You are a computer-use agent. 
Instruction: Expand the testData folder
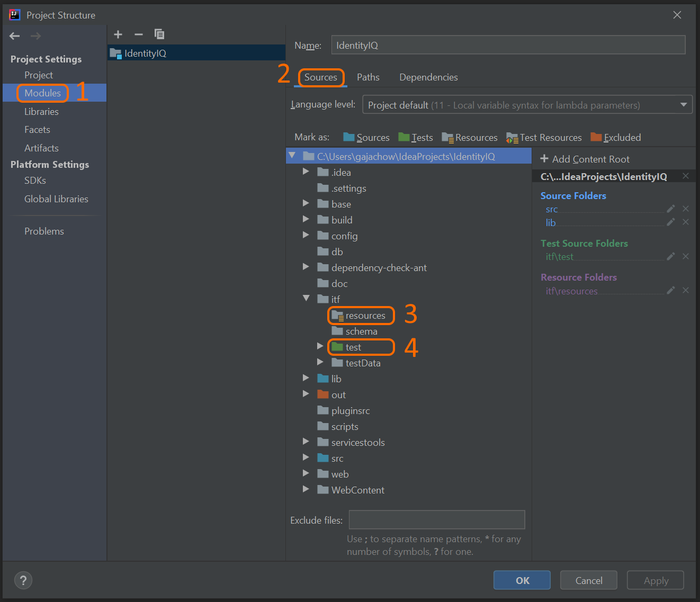(320, 362)
